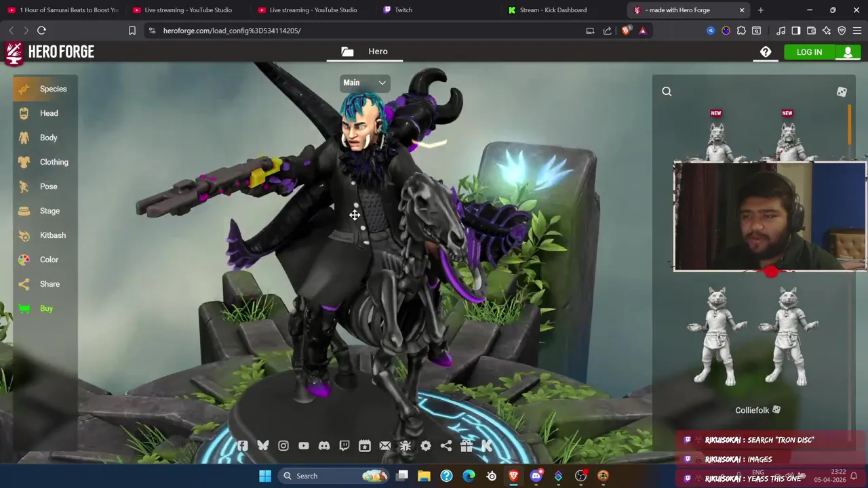Search species with the magnifier icon
The height and width of the screenshot is (488, 868).
tap(667, 91)
